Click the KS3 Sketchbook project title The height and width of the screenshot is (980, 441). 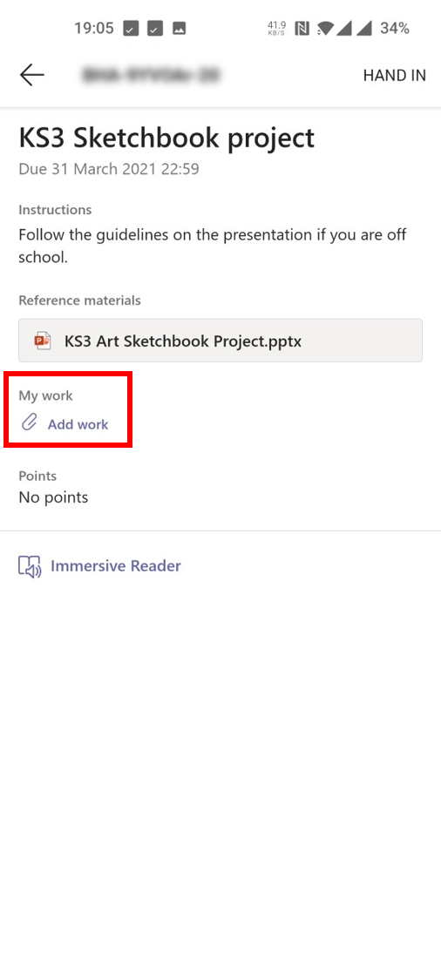[166, 139]
